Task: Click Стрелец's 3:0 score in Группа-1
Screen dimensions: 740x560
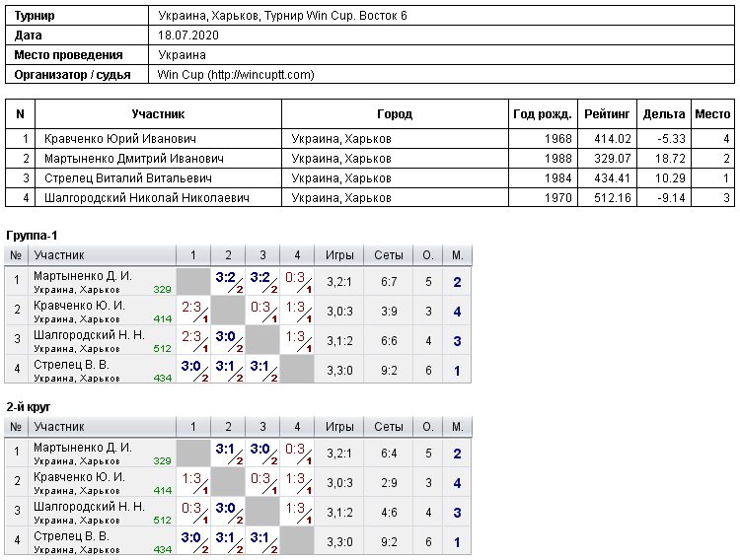Action: click(x=191, y=366)
